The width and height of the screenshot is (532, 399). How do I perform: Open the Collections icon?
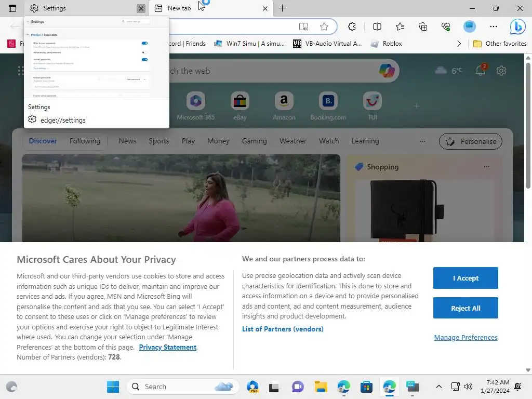(x=423, y=26)
